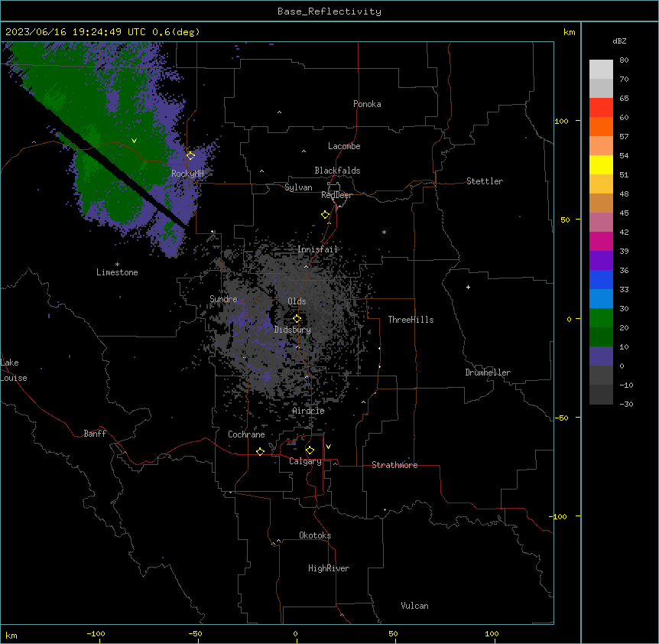
Task: Click the Okotoks town label
Action: [315, 535]
